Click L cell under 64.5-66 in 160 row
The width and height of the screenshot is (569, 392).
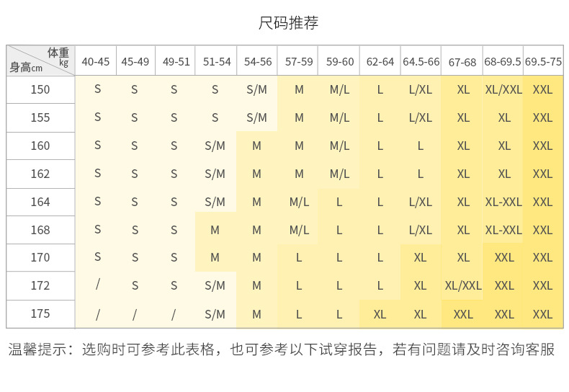point(420,146)
